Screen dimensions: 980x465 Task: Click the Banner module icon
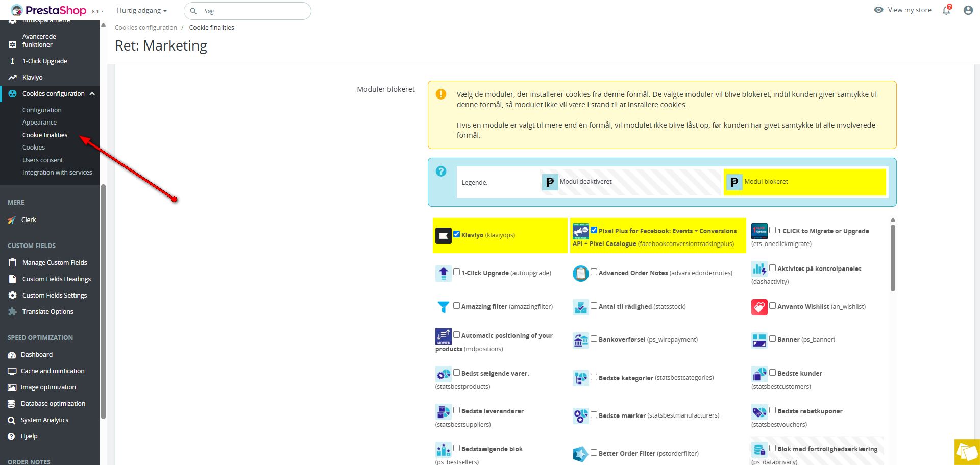tap(759, 340)
